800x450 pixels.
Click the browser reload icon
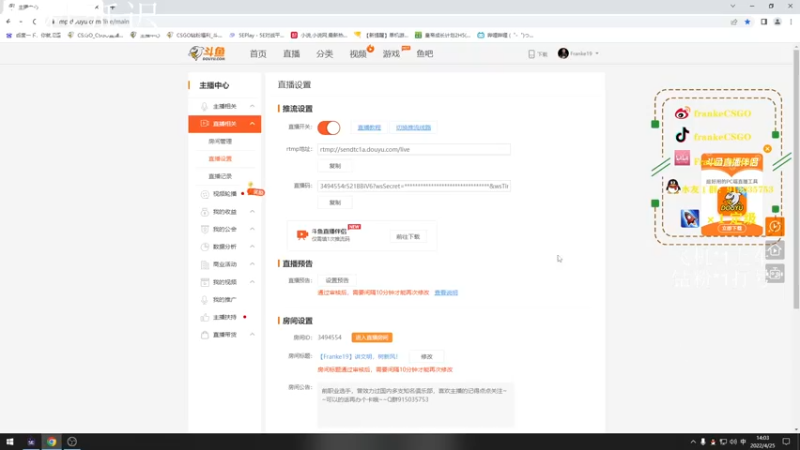pos(34,21)
